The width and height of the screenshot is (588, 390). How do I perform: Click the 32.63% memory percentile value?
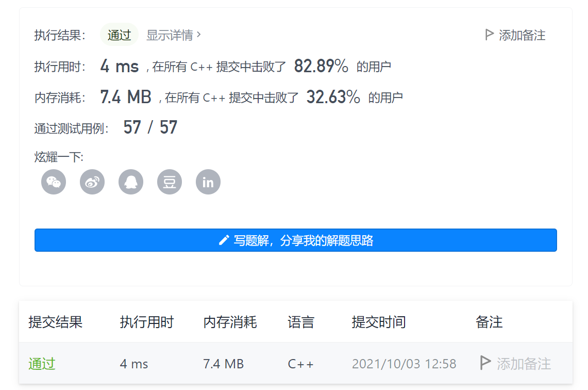(333, 97)
